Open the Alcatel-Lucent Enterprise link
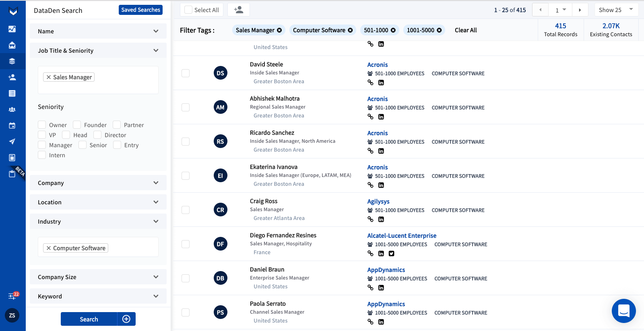The height and width of the screenshot is (331, 644). click(x=402, y=236)
